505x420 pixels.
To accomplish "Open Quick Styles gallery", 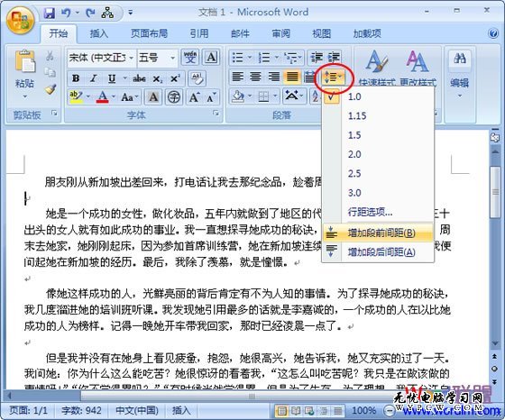I will [377, 68].
